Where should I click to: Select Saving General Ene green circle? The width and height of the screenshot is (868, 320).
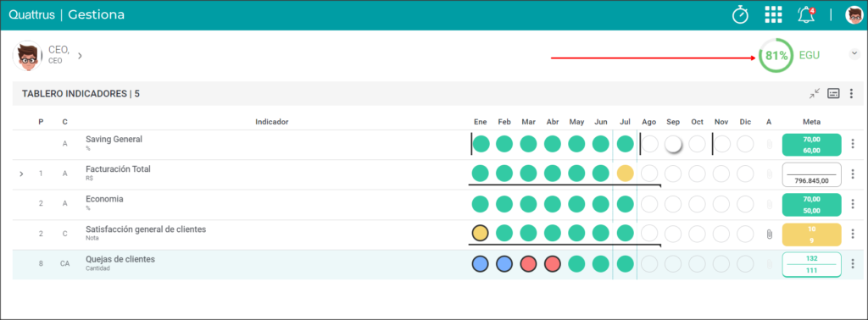pyautogui.click(x=481, y=144)
